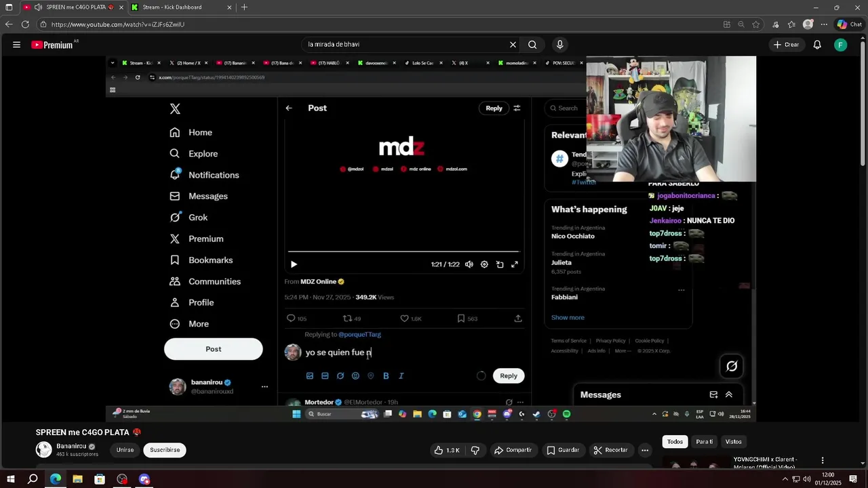This screenshot has height=488, width=868.
Task: Open the clock showing 12:00 01/12/2025
Action: [828, 479]
